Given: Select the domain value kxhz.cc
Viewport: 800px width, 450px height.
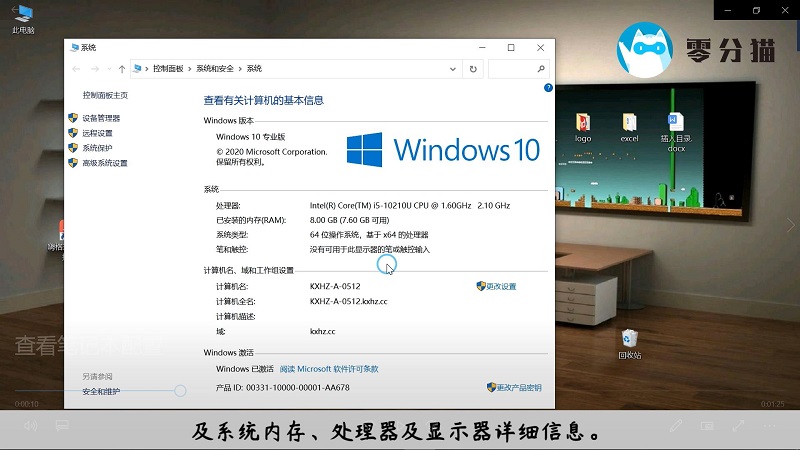Looking at the screenshot, I should tap(322, 332).
